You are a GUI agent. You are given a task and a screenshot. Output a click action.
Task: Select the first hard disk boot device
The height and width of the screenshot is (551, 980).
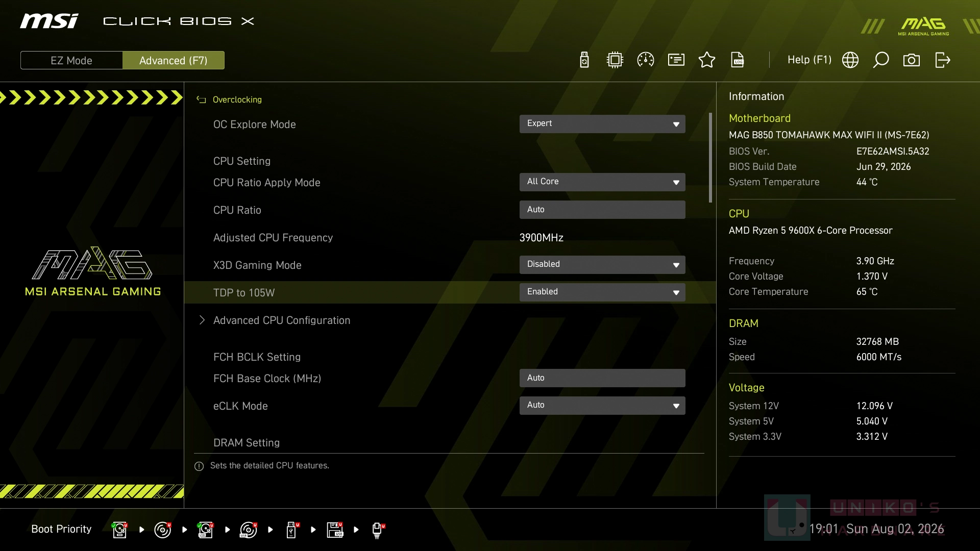pyautogui.click(x=119, y=530)
